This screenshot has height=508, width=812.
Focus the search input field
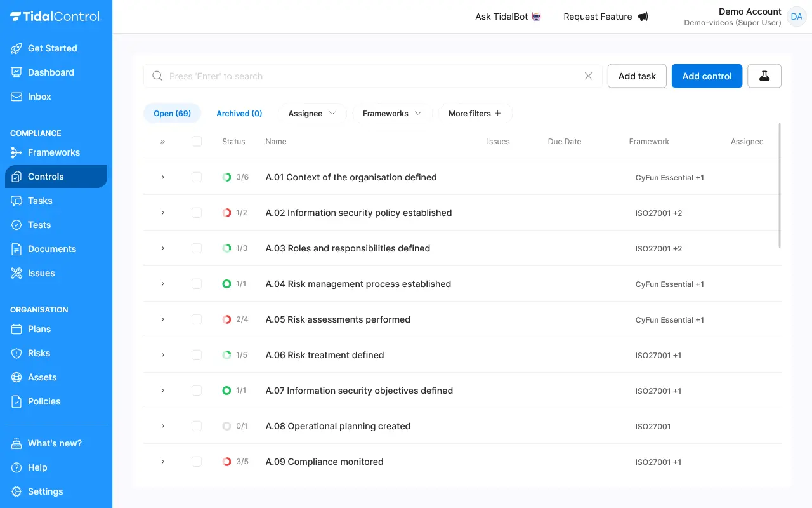[x=373, y=76]
